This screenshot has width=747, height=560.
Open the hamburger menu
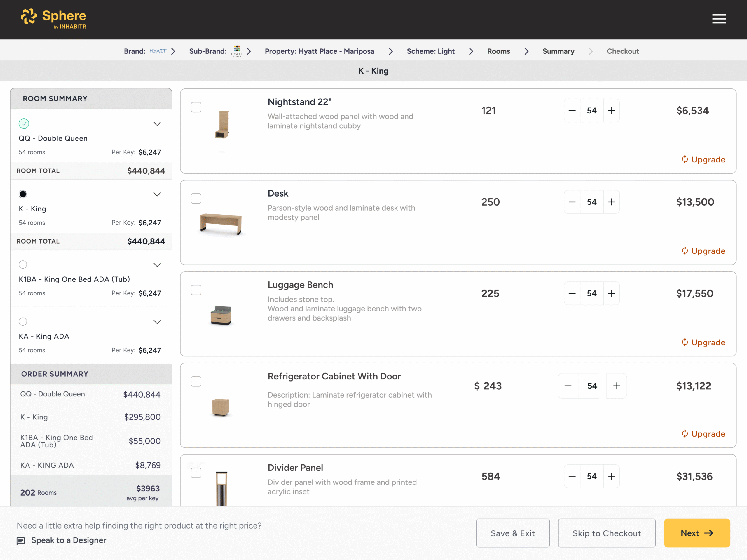[x=719, y=19]
